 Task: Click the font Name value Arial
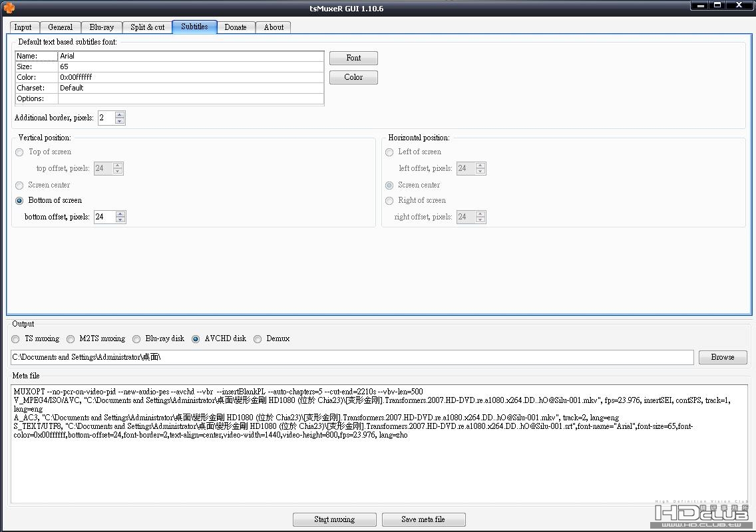191,56
